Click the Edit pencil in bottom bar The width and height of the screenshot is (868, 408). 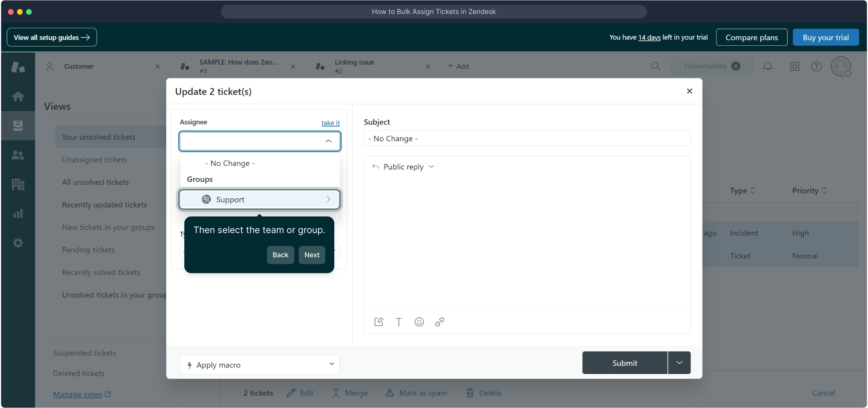click(300, 393)
